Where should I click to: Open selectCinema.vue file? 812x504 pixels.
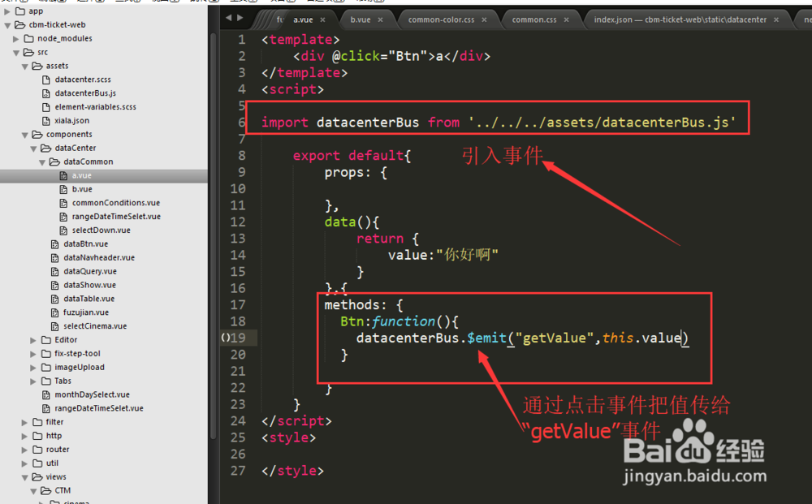click(x=95, y=326)
